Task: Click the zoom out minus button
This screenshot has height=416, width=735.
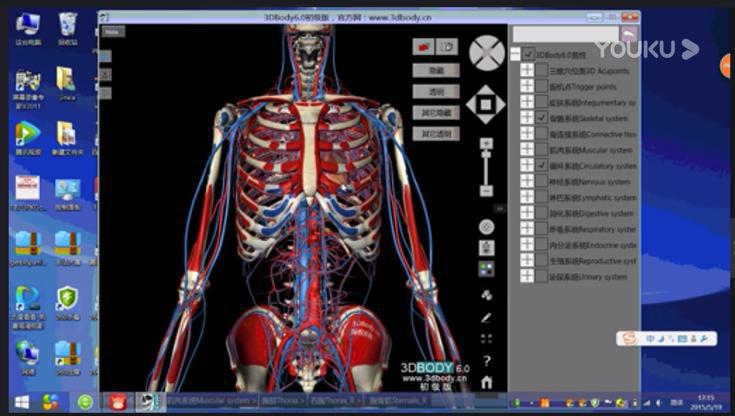Action: (x=486, y=191)
